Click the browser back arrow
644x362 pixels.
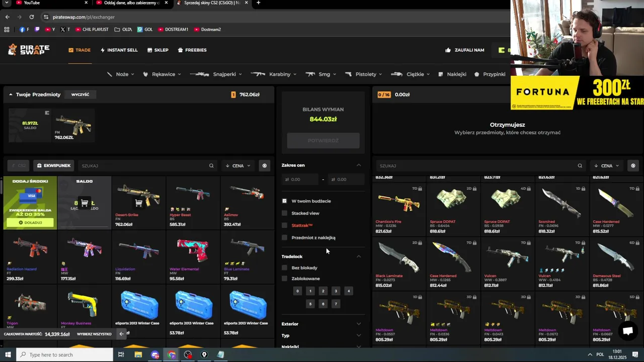click(7, 17)
